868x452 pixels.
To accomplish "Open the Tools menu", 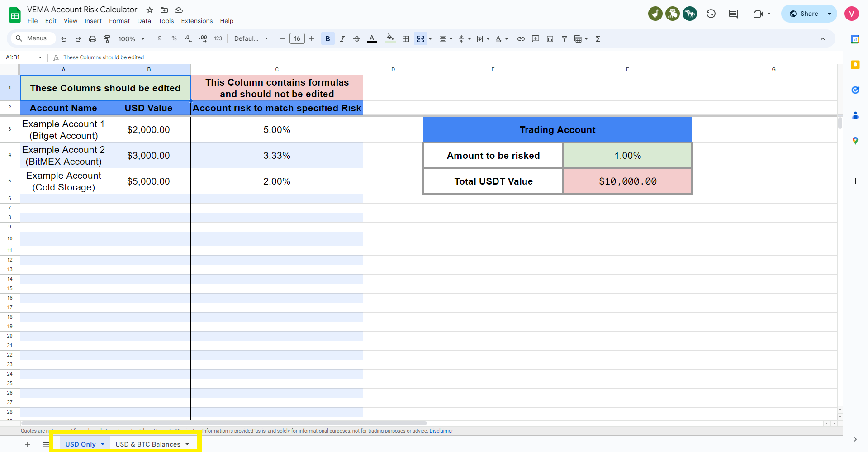I will point(166,21).
